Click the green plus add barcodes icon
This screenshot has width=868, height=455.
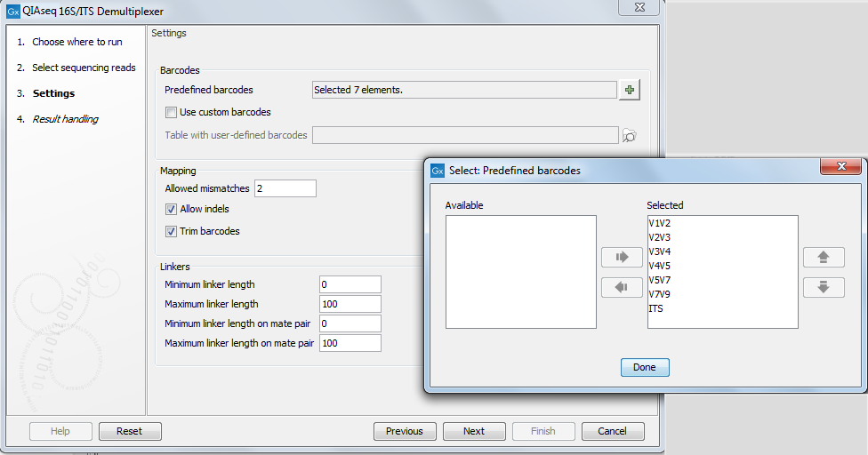(x=630, y=90)
